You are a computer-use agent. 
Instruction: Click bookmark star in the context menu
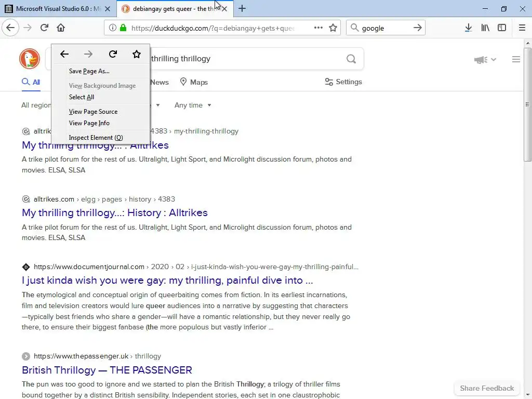point(137,54)
